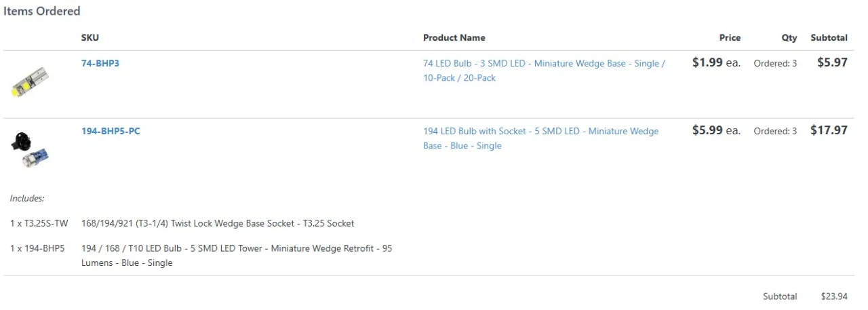The width and height of the screenshot is (868, 310).
Task: Open the 194-BHP5-PC SKU link
Action: pos(111,131)
